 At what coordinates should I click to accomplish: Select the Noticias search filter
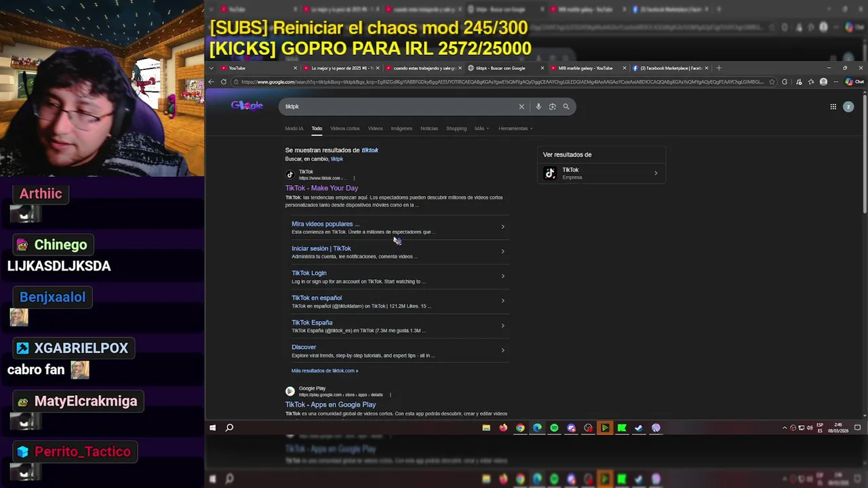pyautogui.click(x=429, y=128)
